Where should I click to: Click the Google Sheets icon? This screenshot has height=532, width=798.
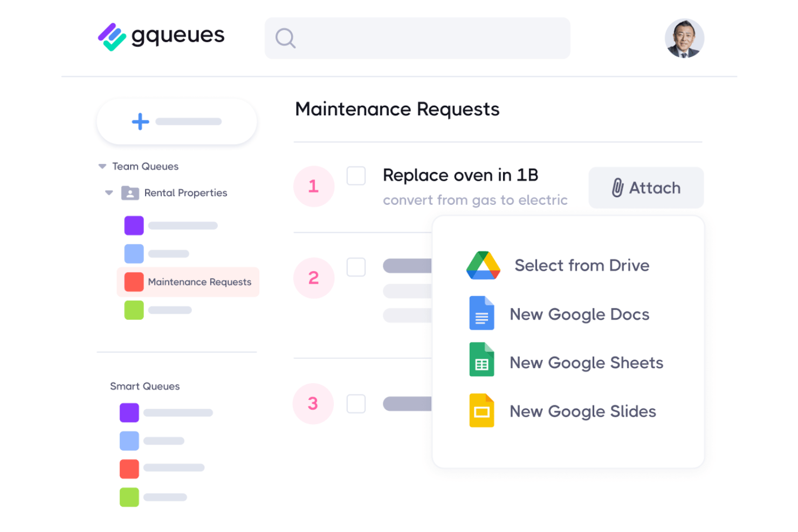481,360
